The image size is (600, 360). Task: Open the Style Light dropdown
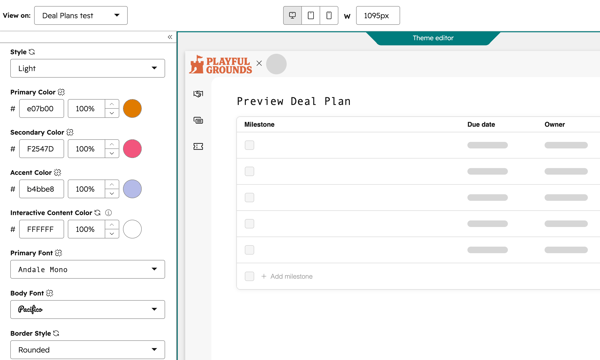tap(88, 68)
